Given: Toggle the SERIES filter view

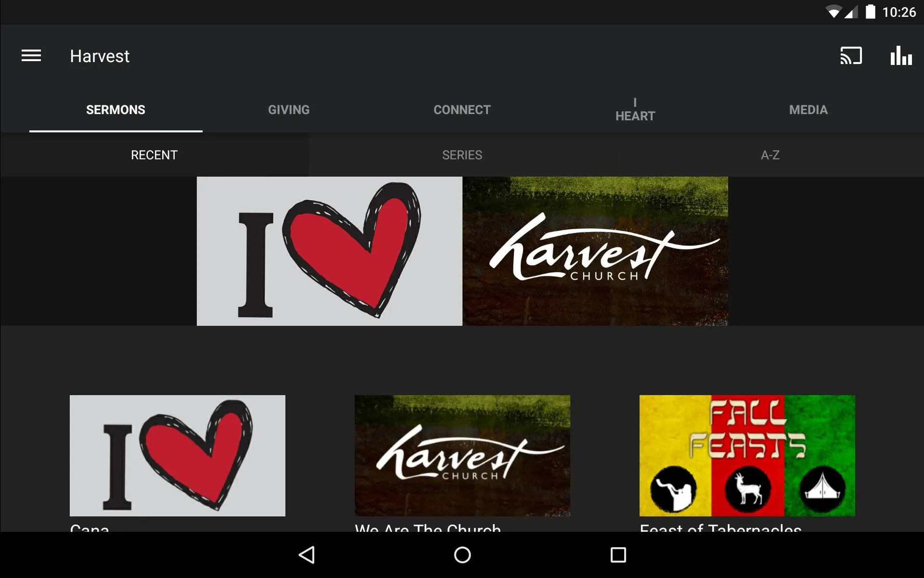Looking at the screenshot, I should (462, 154).
